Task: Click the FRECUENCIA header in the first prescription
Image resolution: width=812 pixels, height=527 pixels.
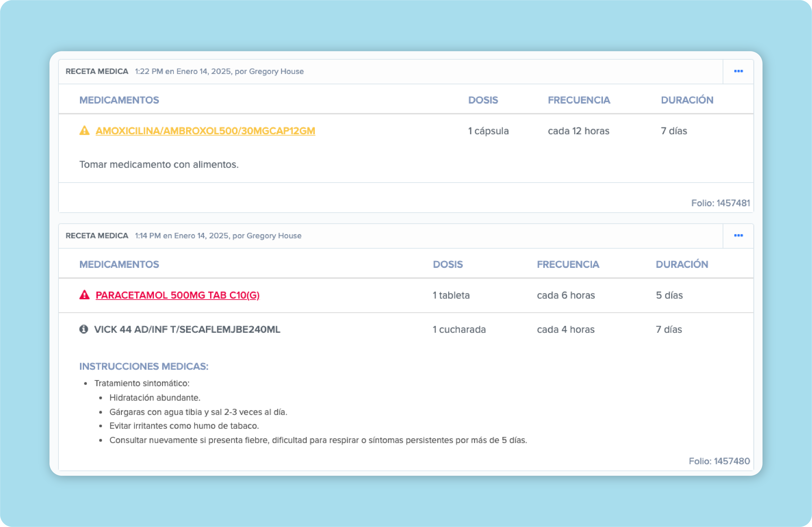Action: tap(579, 100)
